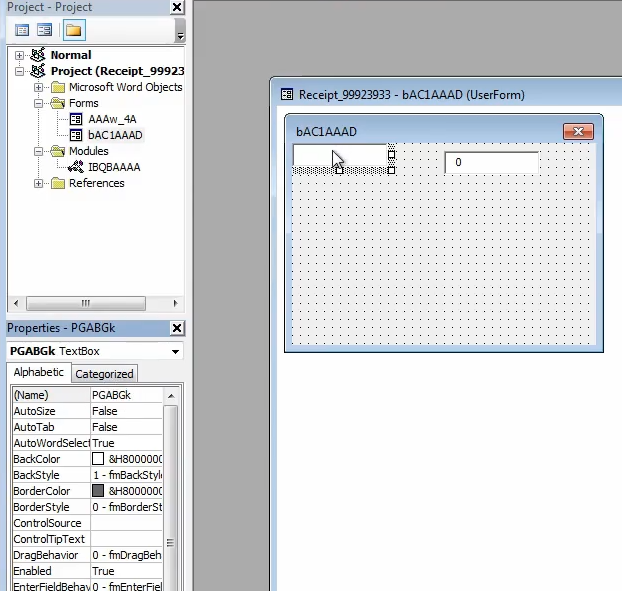
Task: Select the Normal project icon
Action: (38, 55)
